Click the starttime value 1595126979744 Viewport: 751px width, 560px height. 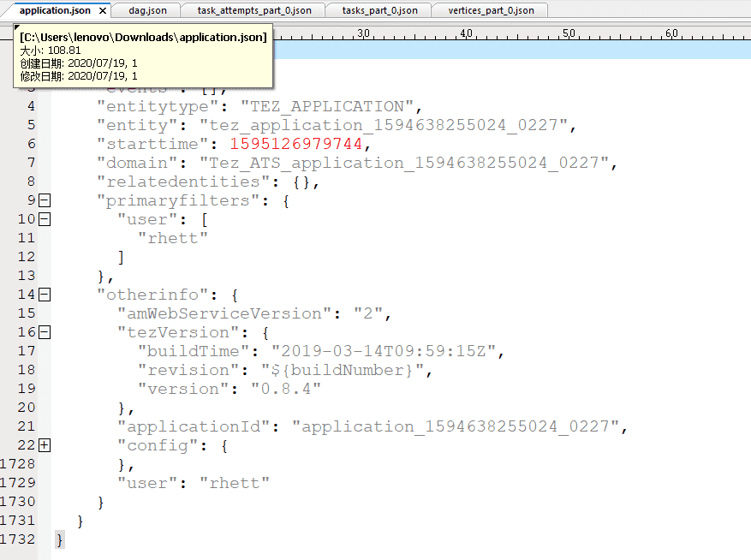[x=295, y=144]
